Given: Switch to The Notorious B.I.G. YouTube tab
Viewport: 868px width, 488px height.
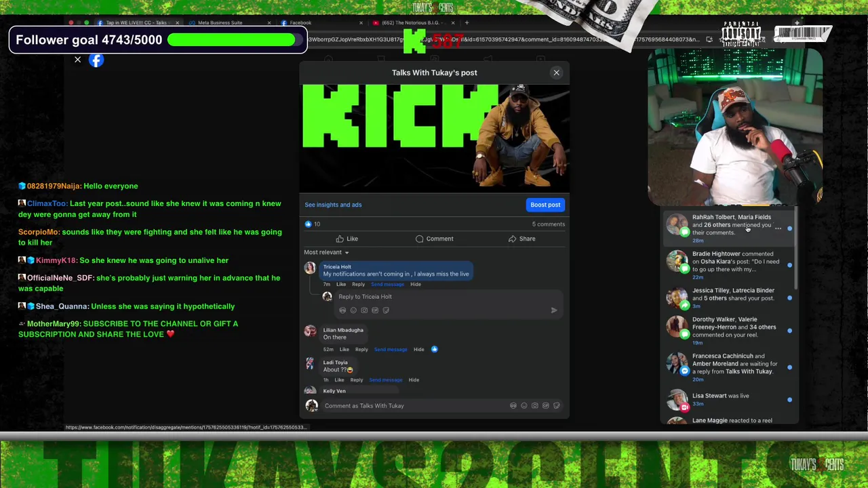Looking at the screenshot, I should [412, 23].
